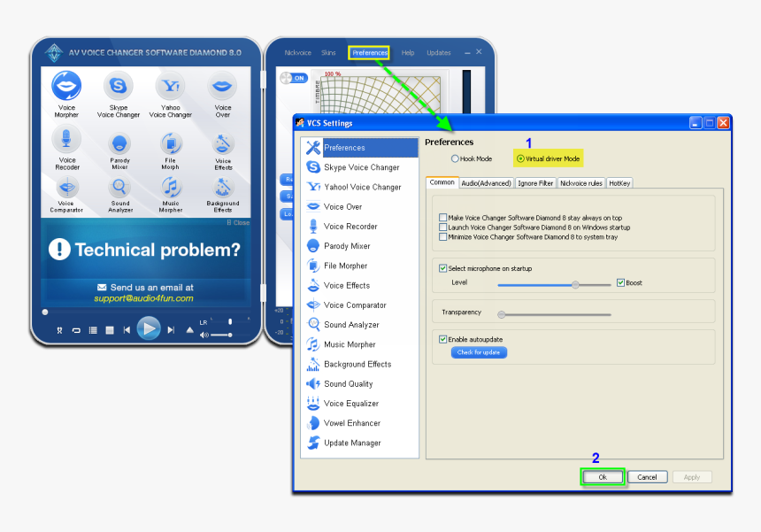Open the Sound Analyzer icon in main panel

click(x=119, y=187)
